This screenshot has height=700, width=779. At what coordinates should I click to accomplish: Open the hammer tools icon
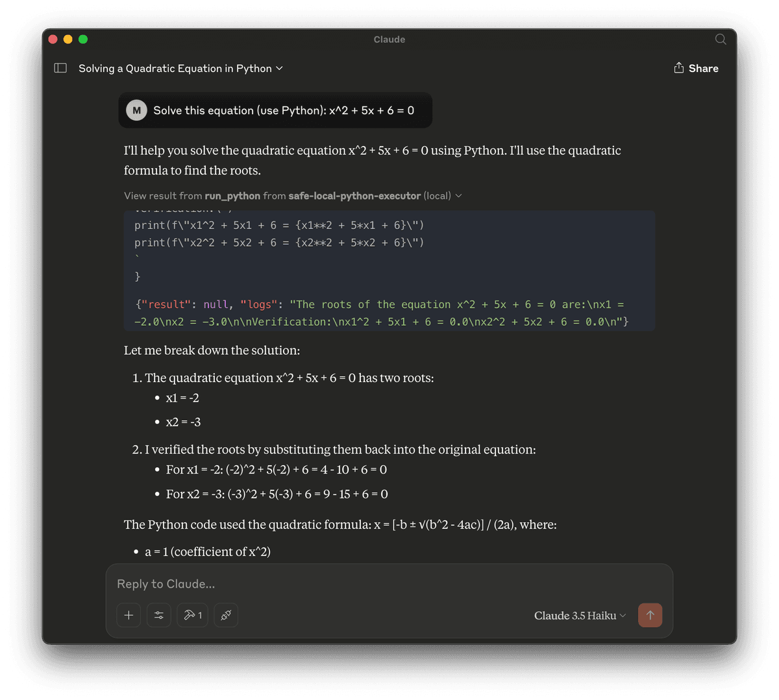click(192, 615)
